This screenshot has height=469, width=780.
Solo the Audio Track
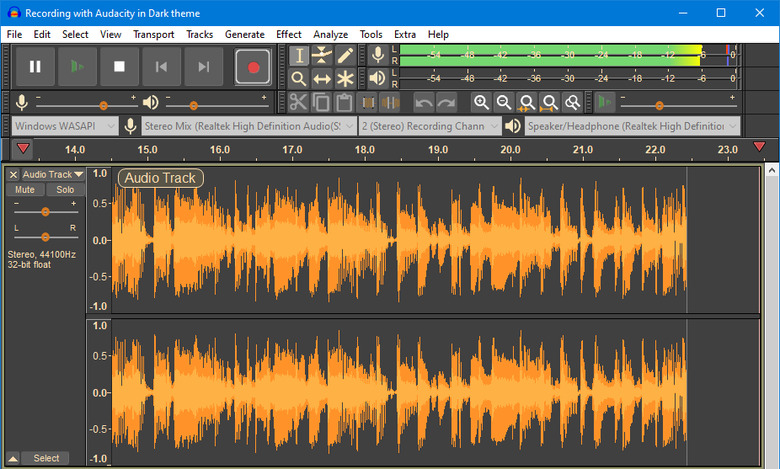pyautogui.click(x=65, y=189)
